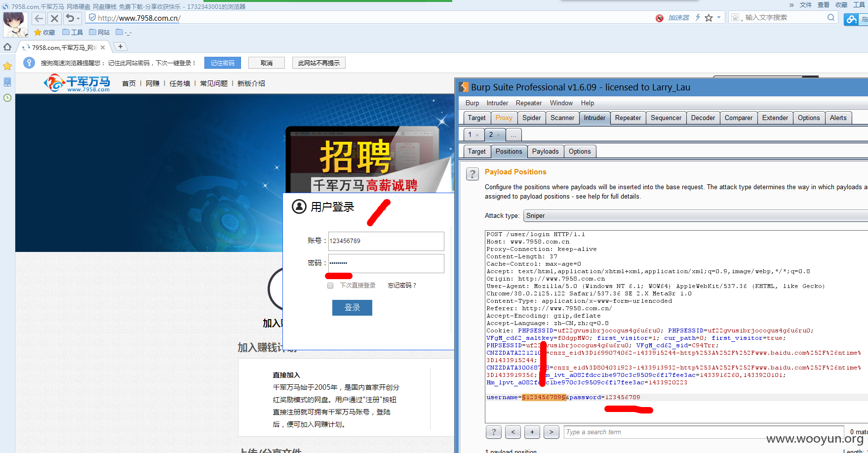Click the 忘记密码 link

tap(402, 286)
